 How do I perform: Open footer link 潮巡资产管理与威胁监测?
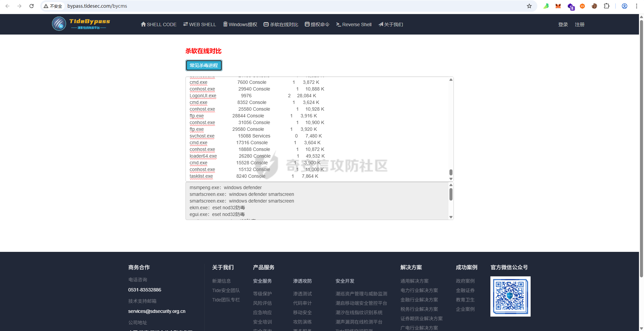tap(361, 294)
